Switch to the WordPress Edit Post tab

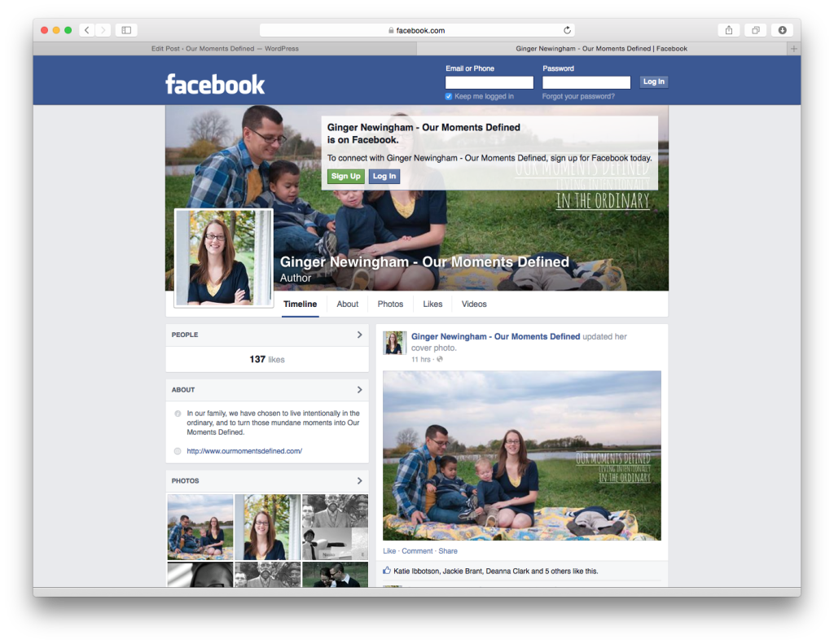[225, 48]
